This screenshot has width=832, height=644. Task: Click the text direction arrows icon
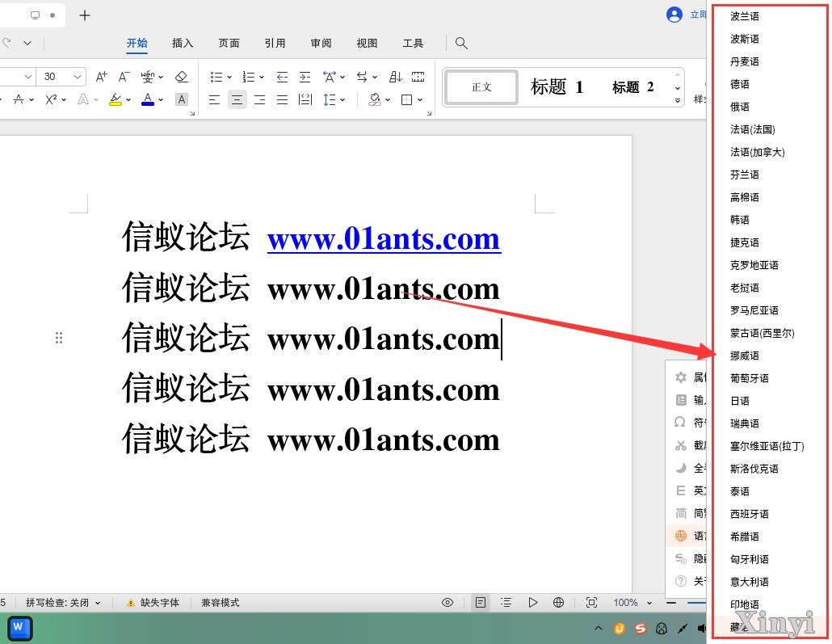[362, 77]
